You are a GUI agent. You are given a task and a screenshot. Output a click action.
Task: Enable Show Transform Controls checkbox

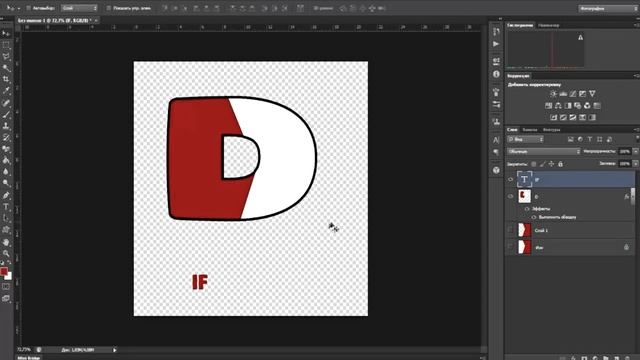pyautogui.click(x=109, y=8)
